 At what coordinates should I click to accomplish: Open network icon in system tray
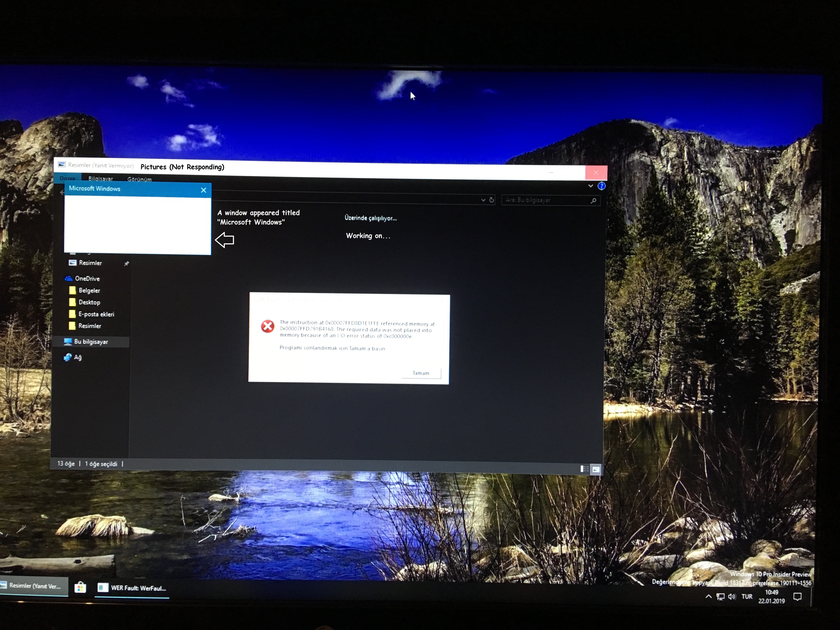point(720,597)
